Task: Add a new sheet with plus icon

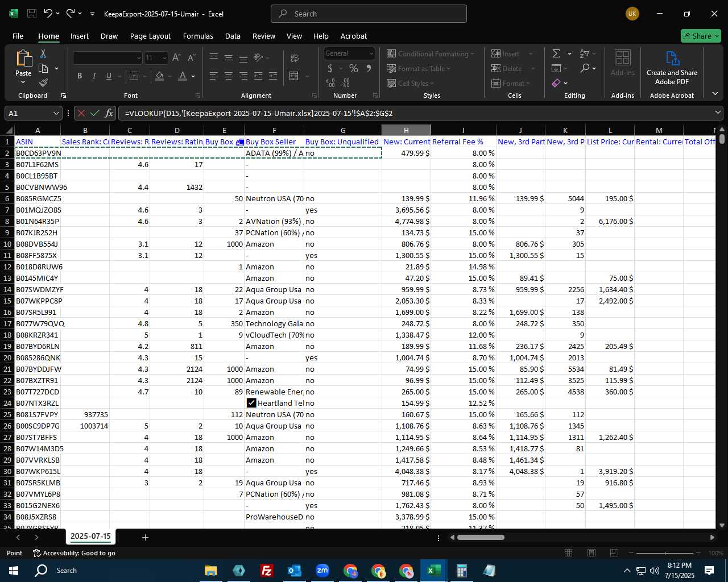Action: [x=145, y=537]
